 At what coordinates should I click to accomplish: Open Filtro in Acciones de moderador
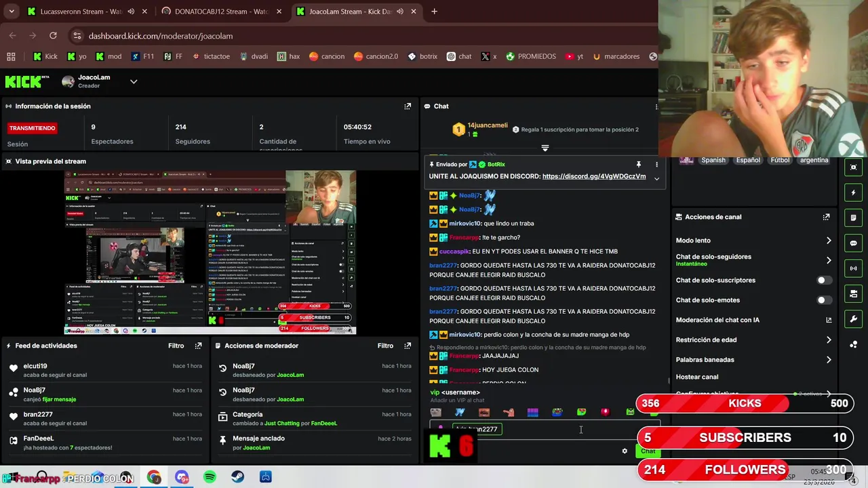point(385,346)
